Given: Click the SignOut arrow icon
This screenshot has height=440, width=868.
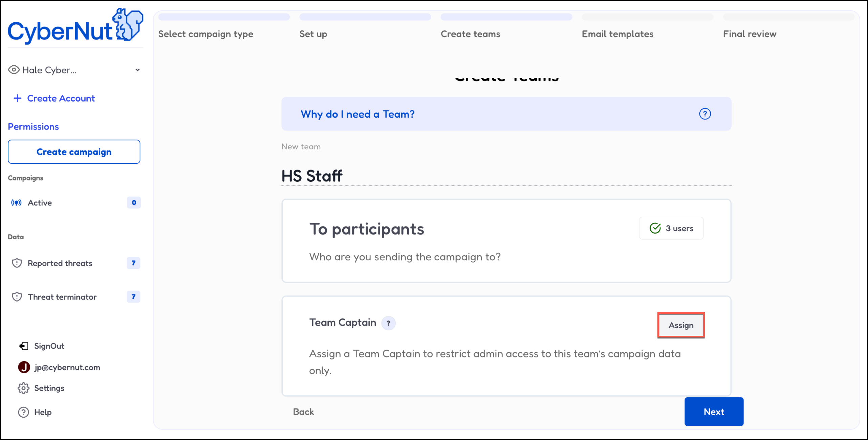Looking at the screenshot, I should coord(23,346).
